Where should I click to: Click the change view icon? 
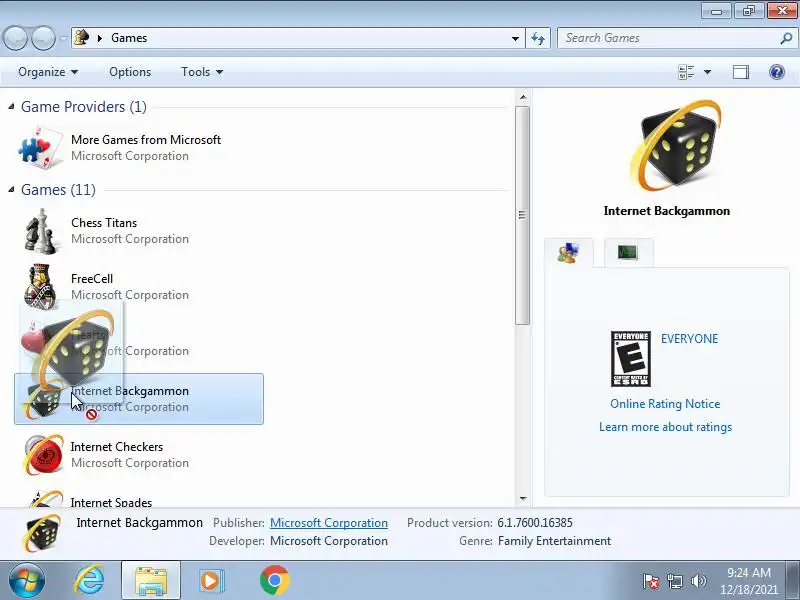pos(686,72)
